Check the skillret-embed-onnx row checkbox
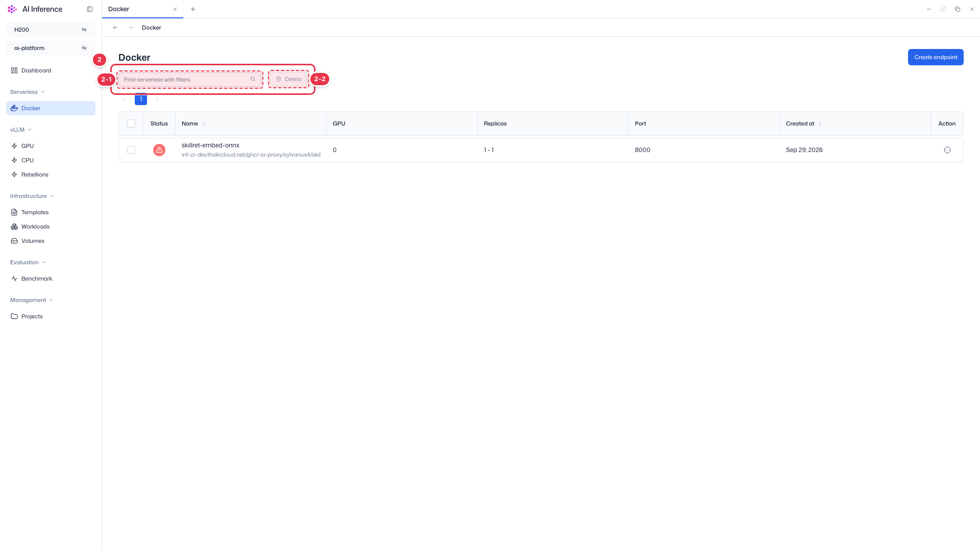 point(131,150)
